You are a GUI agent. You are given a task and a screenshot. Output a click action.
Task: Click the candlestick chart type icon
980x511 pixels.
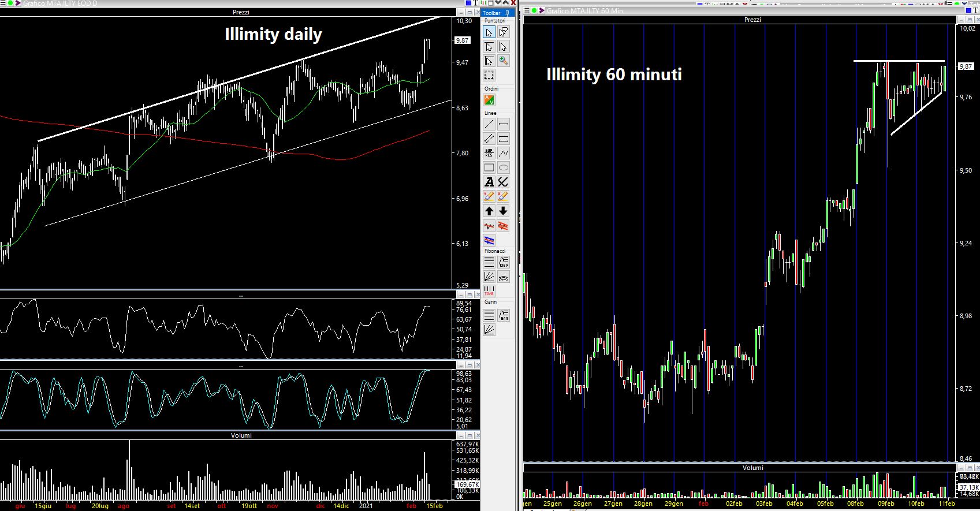click(484, 3)
